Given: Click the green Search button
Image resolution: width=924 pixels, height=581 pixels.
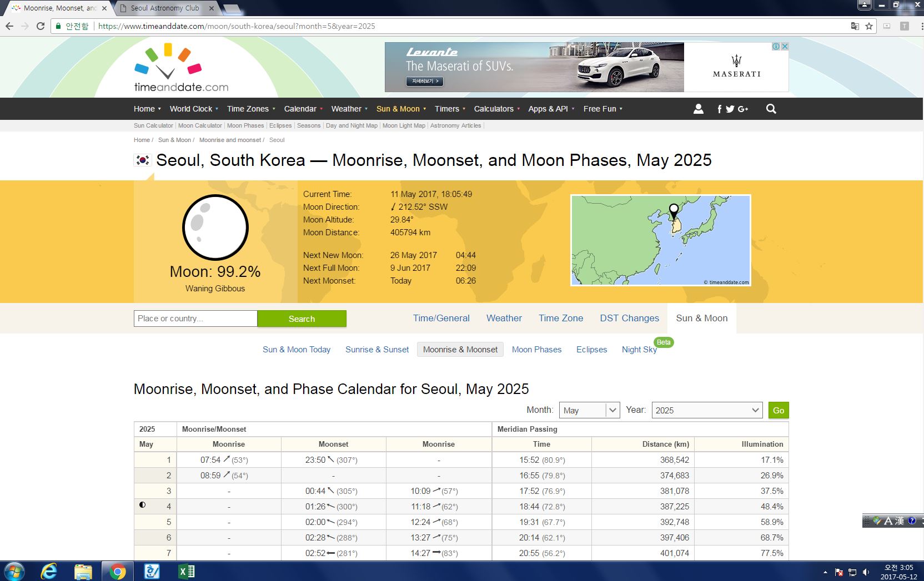Looking at the screenshot, I should pos(302,319).
